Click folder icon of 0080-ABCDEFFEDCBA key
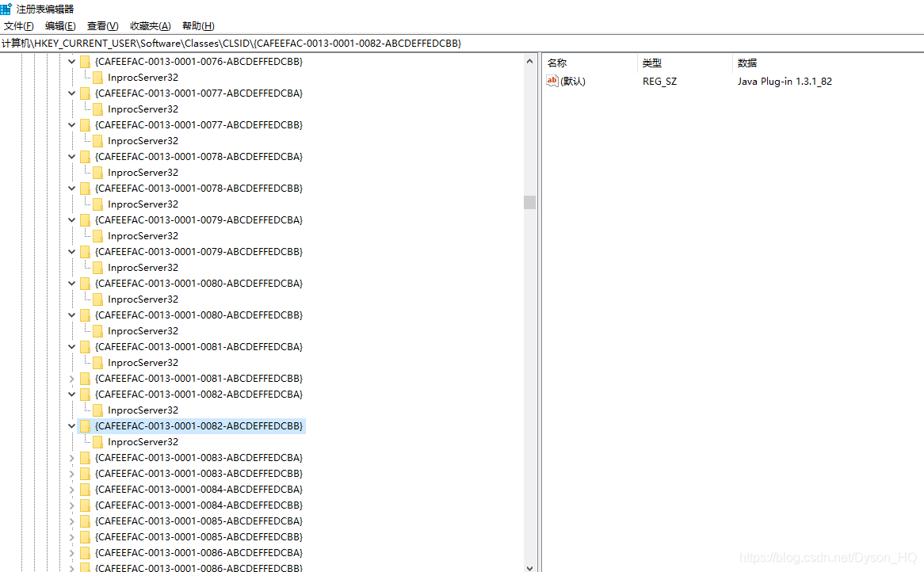Screen dimensions: 924x572 (85, 284)
